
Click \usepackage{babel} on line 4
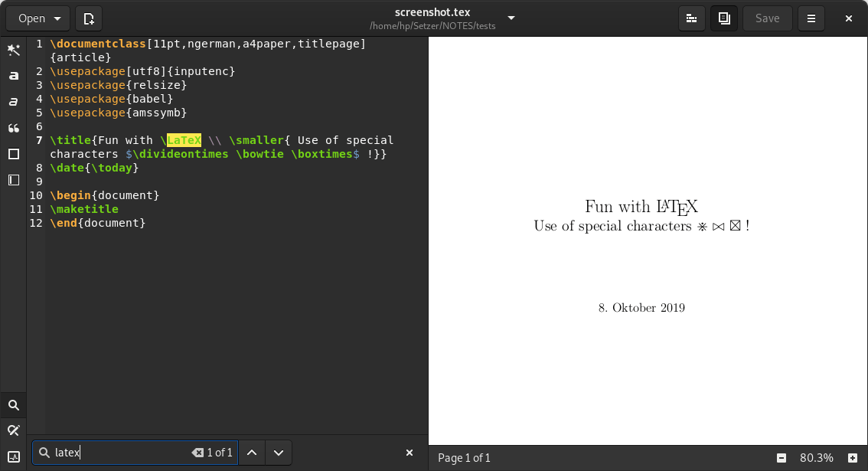tap(112, 99)
